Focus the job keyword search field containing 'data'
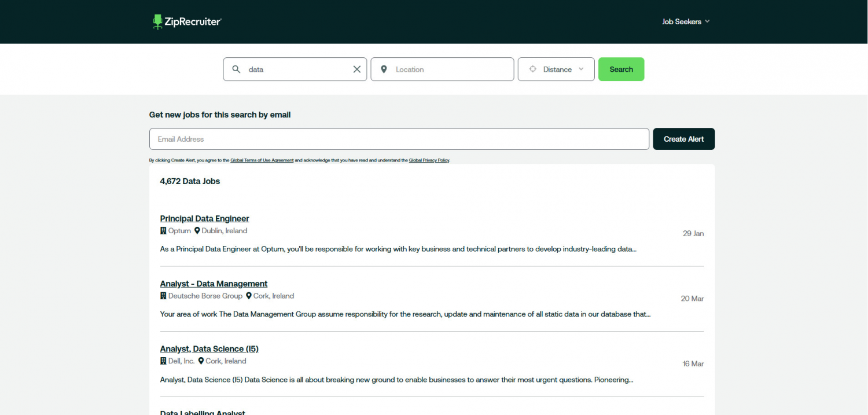 (295, 69)
